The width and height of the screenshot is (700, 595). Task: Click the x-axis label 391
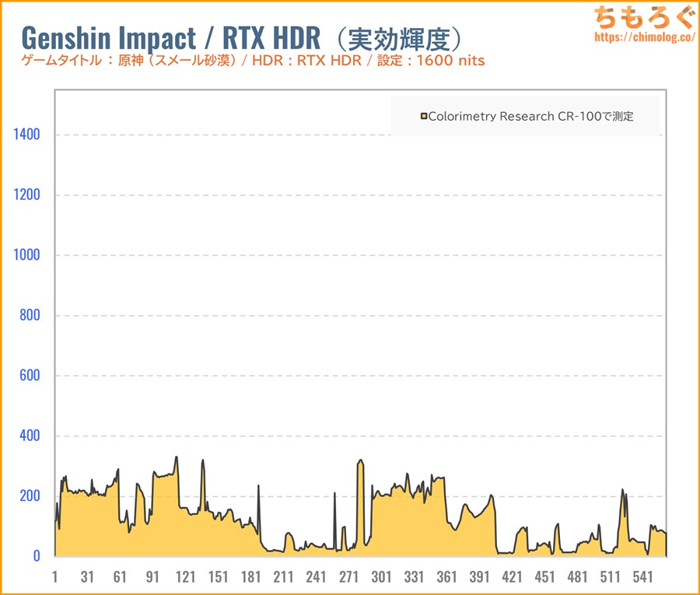pyautogui.click(x=479, y=576)
